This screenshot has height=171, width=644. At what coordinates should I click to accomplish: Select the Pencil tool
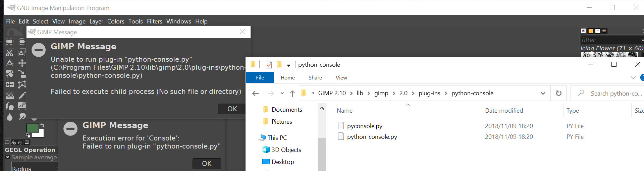point(22,96)
